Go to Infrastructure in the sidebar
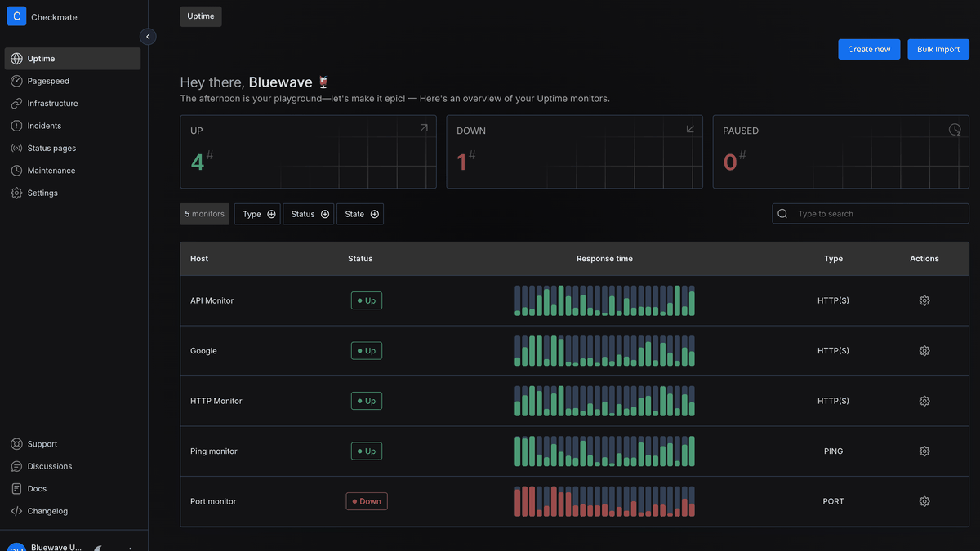Viewport: 980px width, 551px height. point(52,104)
